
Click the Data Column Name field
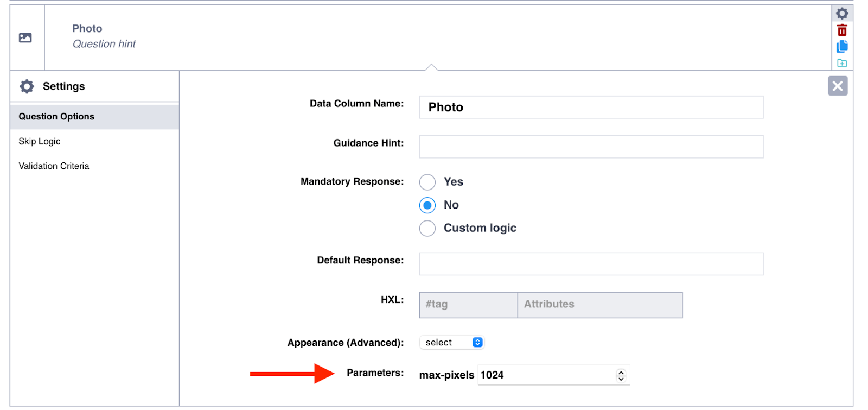[591, 108]
